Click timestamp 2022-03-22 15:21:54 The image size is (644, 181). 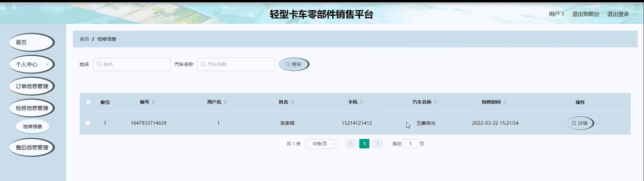tap(495, 123)
